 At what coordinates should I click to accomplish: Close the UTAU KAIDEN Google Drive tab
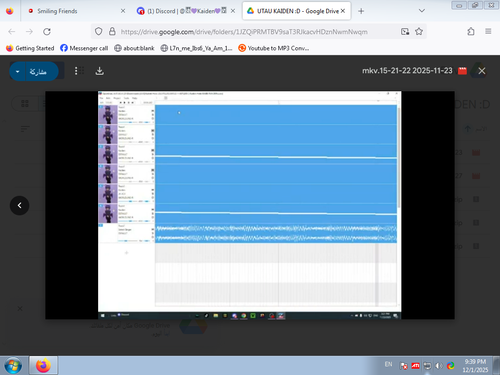pyautogui.click(x=343, y=11)
